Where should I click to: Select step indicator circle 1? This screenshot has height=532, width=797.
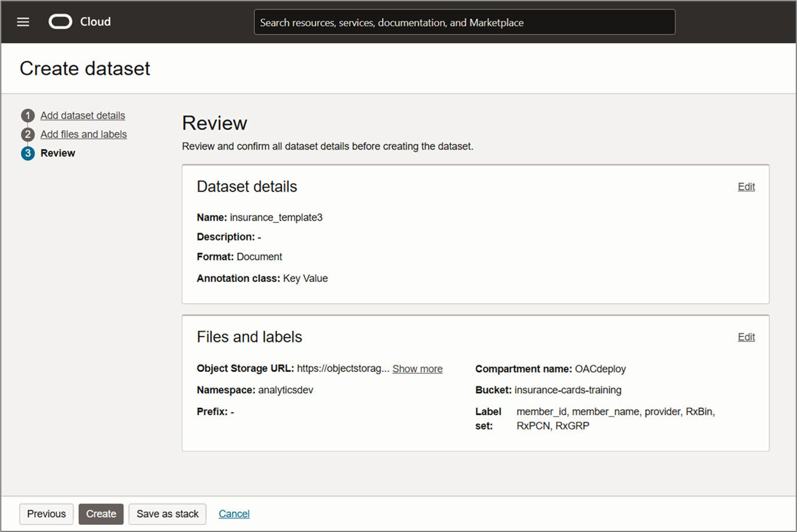[x=28, y=115]
